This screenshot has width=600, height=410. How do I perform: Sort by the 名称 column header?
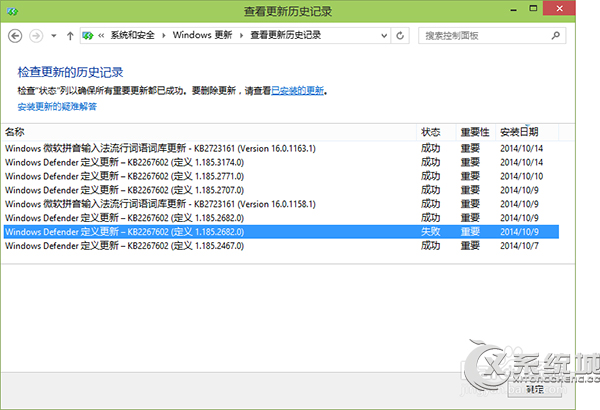[210, 132]
